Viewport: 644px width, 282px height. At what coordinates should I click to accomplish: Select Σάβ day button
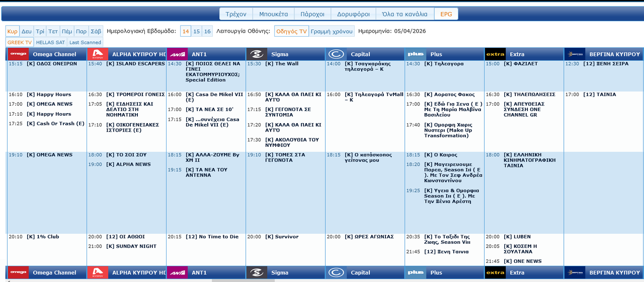pyautogui.click(x=96, y=31)
